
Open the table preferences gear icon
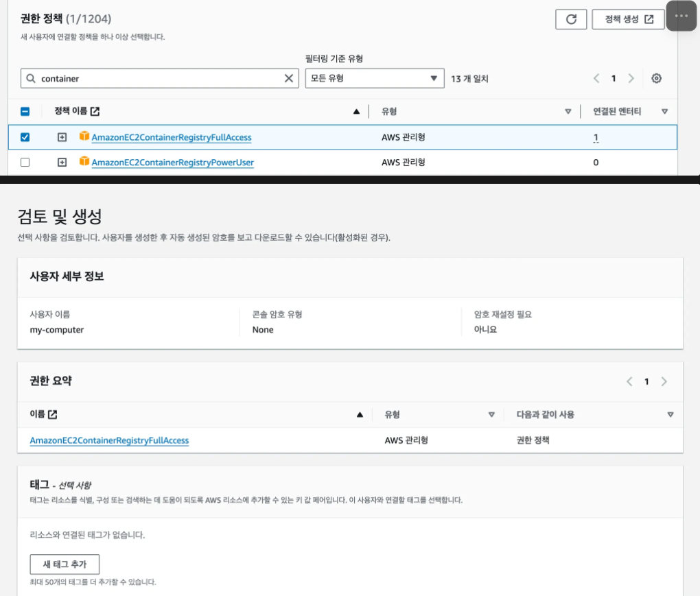pos(656,78)
